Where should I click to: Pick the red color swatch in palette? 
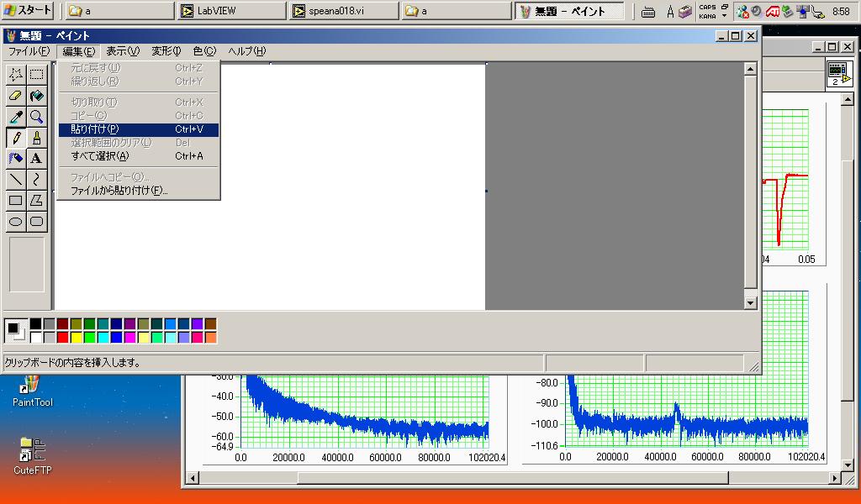click(x=62, y=338)
